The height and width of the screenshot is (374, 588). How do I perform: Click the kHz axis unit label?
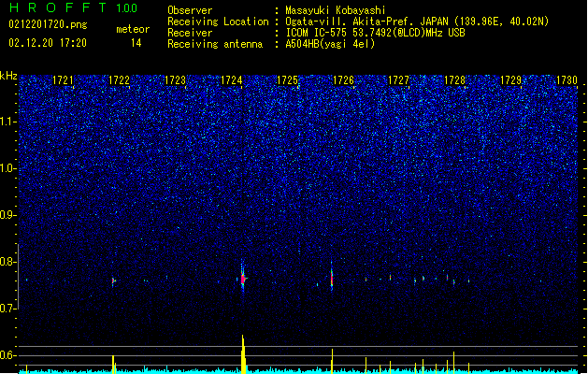pos(8,76)
